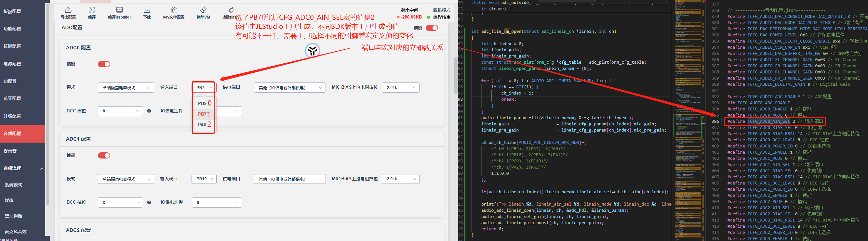Screen dimensions: 868x241
Task: Open the ADC1 输入端口 PB10 dropdown
Action: 204,179
